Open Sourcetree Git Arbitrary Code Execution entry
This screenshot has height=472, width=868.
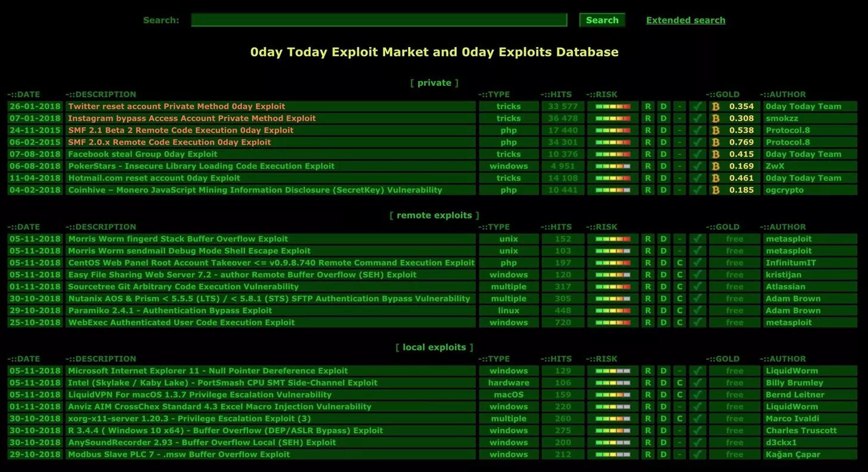point(183,287)
